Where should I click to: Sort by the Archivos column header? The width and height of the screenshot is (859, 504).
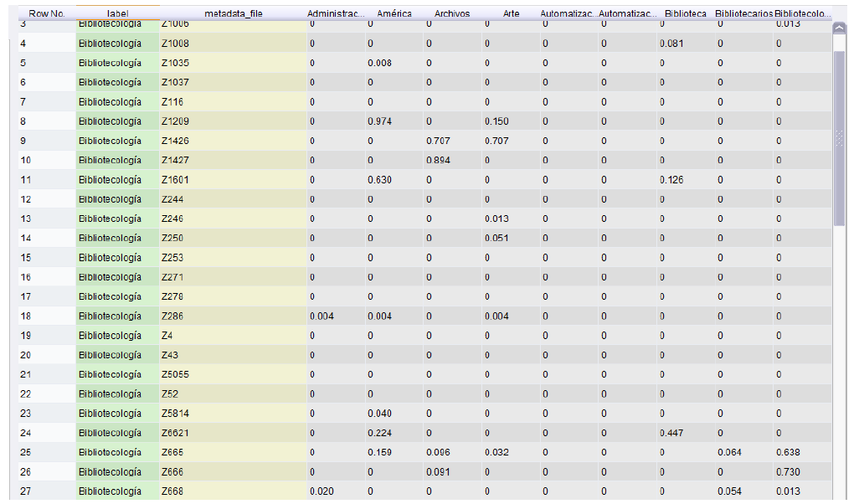pos(452,14)
